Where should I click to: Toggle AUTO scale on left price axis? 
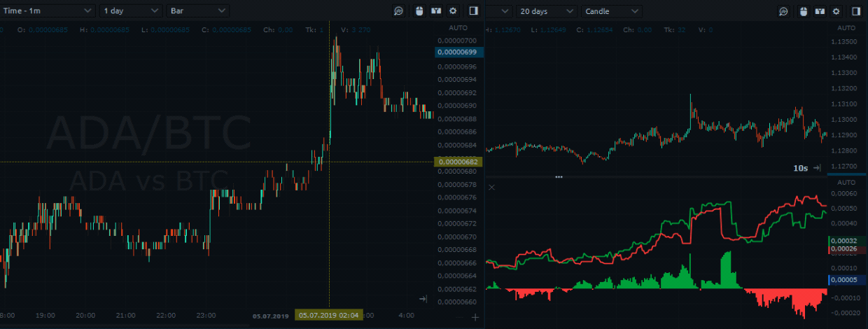[x=458, y=27]
